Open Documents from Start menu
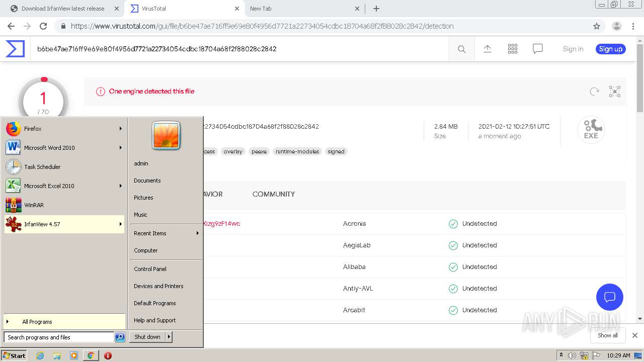Viewport: 644px width, 362px height. click(147, 180)
